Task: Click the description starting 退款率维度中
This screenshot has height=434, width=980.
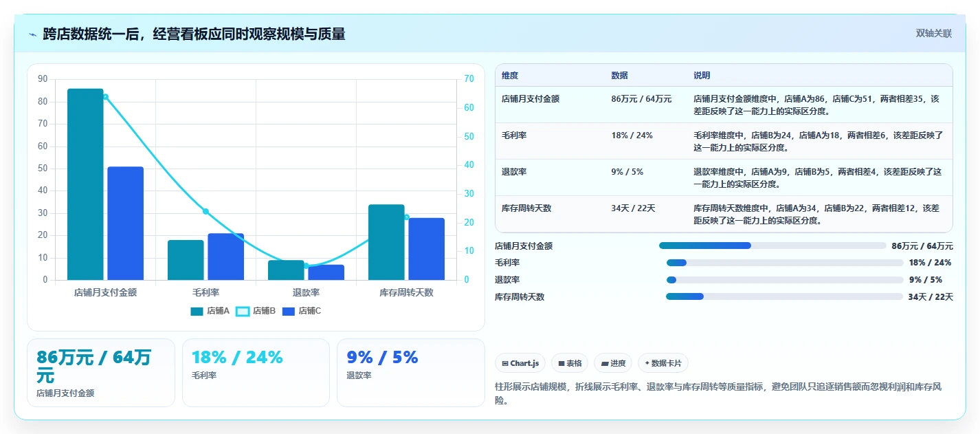Action: [x=817, y=177]
